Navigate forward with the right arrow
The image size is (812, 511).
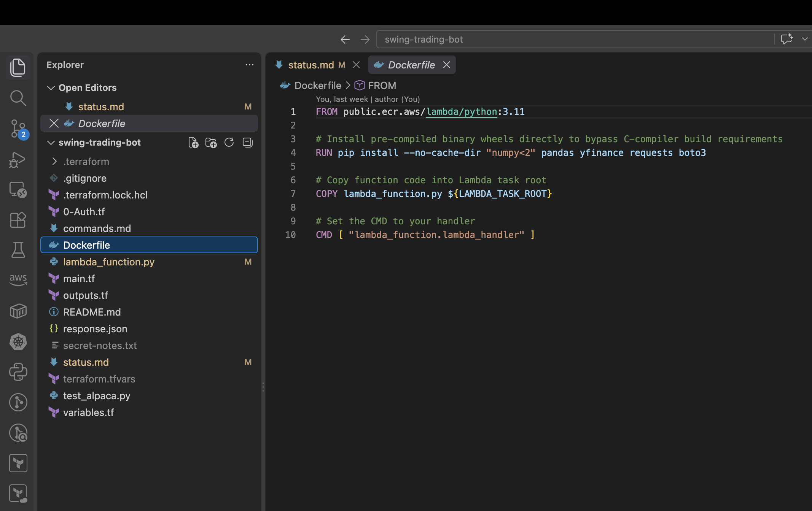(365, 40)
